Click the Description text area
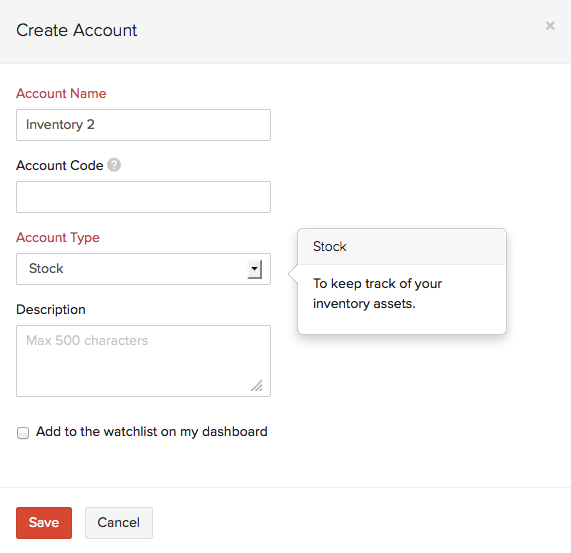The width and height of the screenshot is (571, 553). tap(143, 361)
